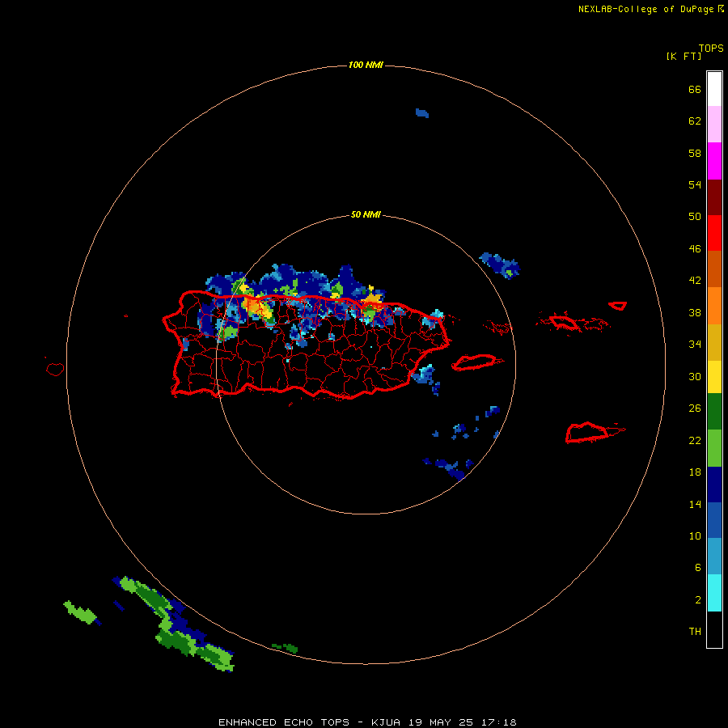Viewport: 728px width, 728px height.
Task: Click the light pink legend swatch
Action: [x=714, y=124]
